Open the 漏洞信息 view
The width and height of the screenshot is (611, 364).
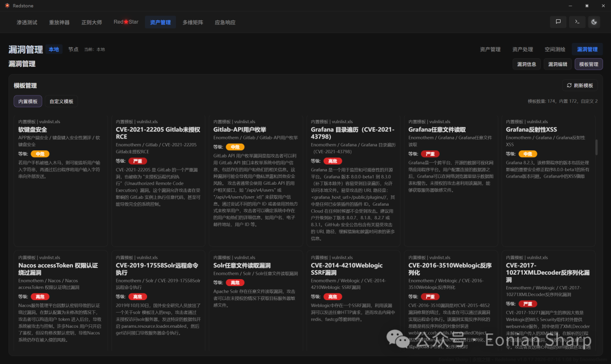pos(527,64)
